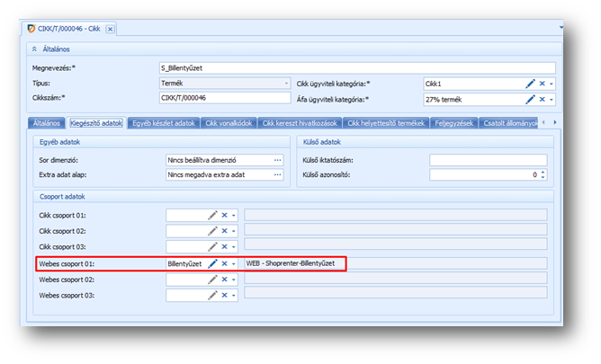Increase the Külső azonosító value with the spinner

pyautogui.click(x=543, y=173)
